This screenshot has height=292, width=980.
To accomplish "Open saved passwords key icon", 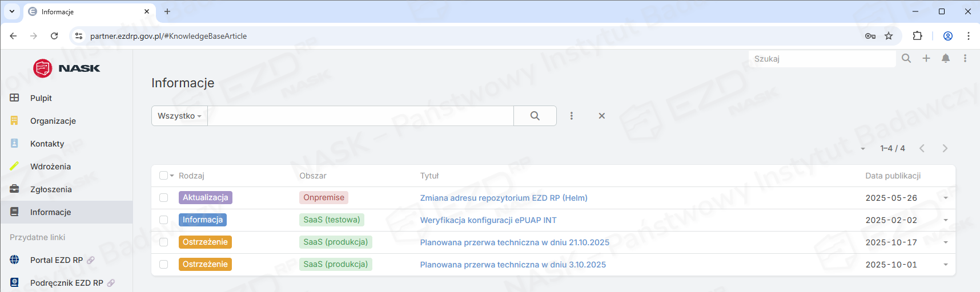I will point(870,36).
